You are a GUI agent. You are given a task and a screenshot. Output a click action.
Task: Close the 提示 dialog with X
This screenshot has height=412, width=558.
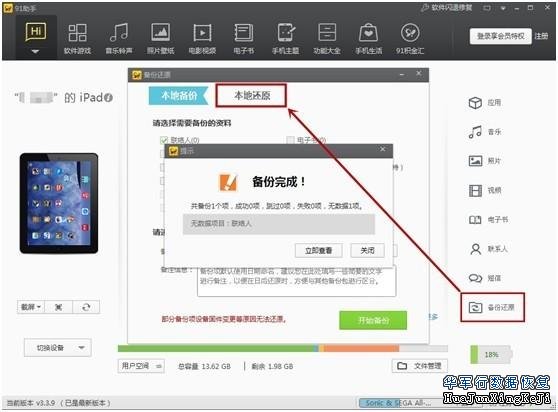(x=383, y=149)
